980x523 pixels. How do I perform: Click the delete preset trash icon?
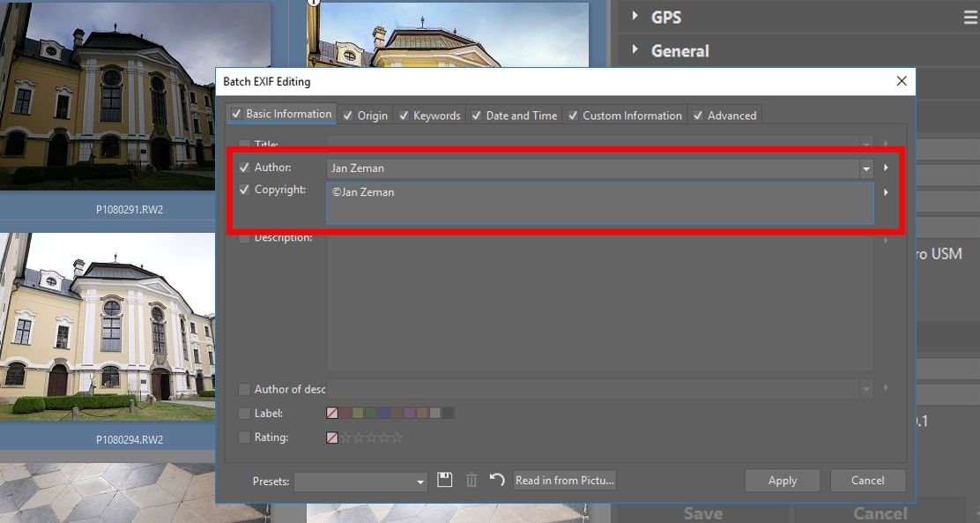(471, 480)
